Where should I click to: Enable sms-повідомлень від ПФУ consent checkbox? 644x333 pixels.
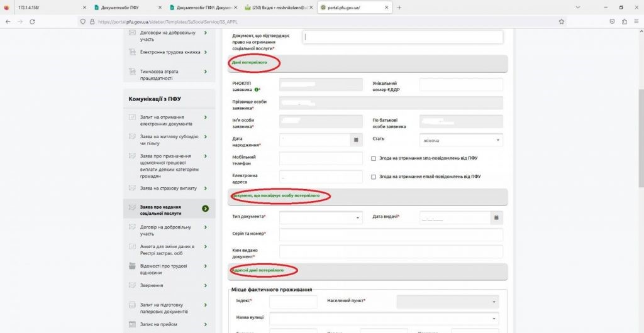[x=374, y=158]
